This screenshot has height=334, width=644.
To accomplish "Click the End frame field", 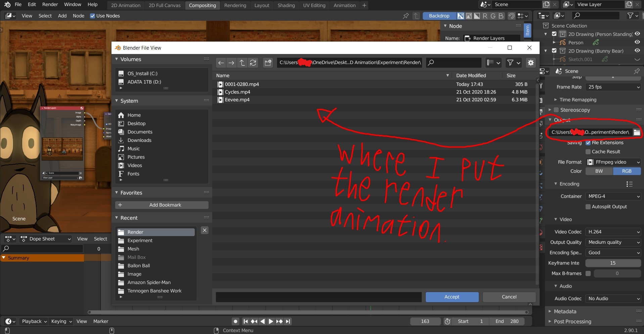I will point(507,321).
